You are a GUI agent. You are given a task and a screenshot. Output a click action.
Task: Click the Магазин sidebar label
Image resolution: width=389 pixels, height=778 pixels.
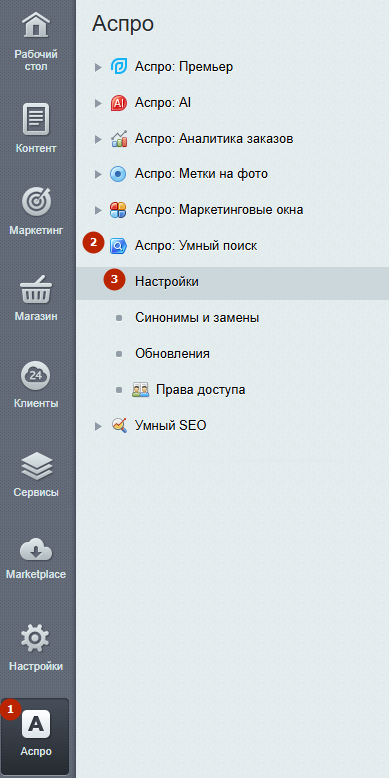click(x=36, y=316)
